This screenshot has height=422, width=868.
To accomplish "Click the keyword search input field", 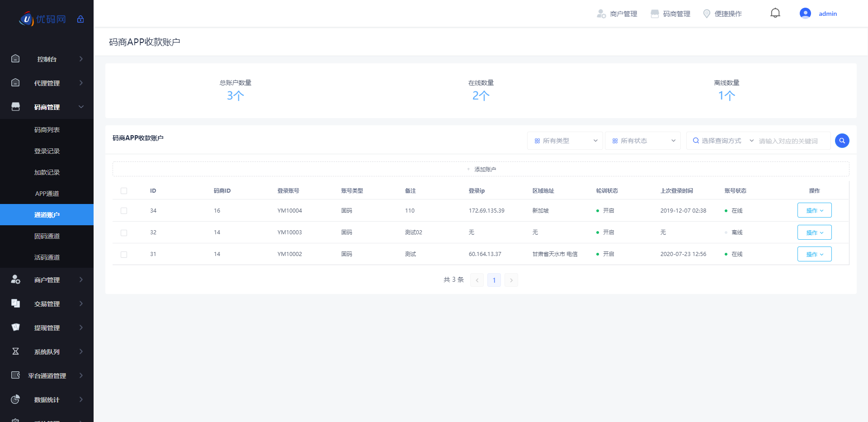I will tap(792, 141).
